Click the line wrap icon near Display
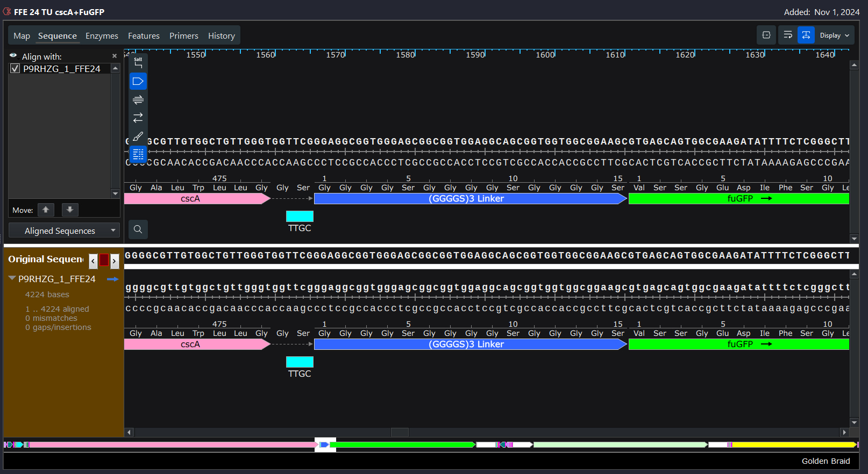 (788, 35)
